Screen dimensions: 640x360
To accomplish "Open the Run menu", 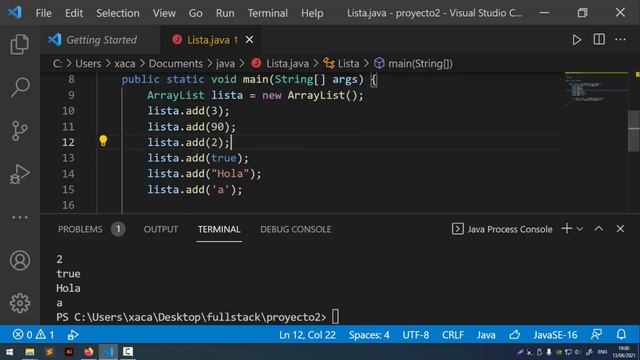I will click(225, 13).
